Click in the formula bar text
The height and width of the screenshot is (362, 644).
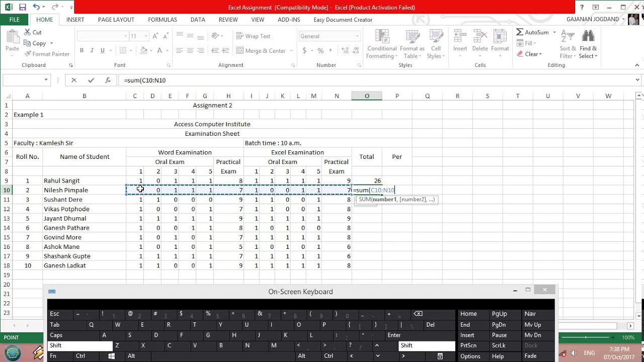(145, 80)
